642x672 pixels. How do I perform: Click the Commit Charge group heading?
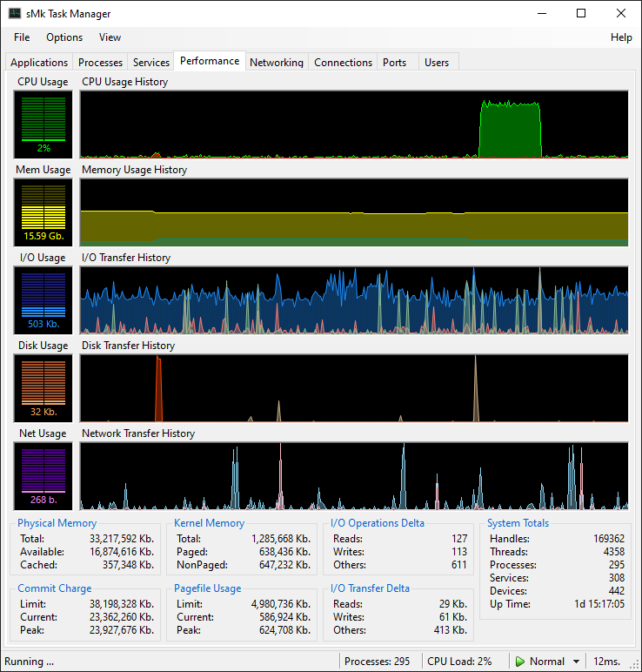55,588
